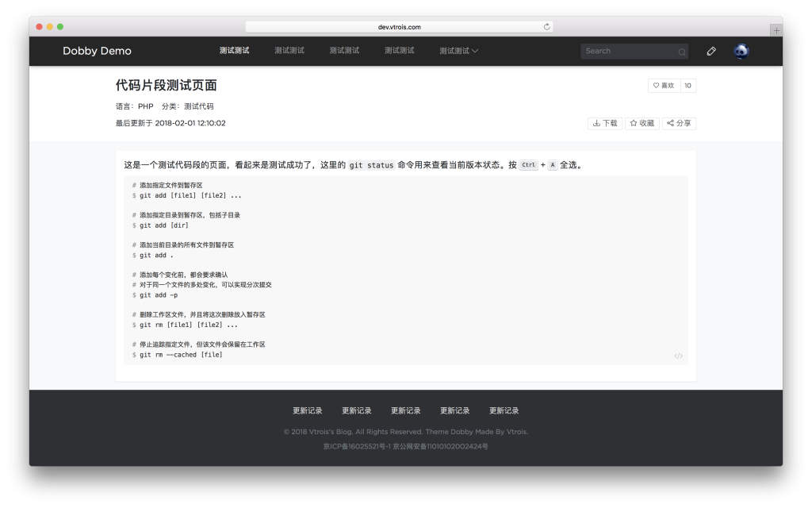Click the code view icon in snippet corner
The height and width of the screenshot is (508, 812).
[x=678, y=356]
